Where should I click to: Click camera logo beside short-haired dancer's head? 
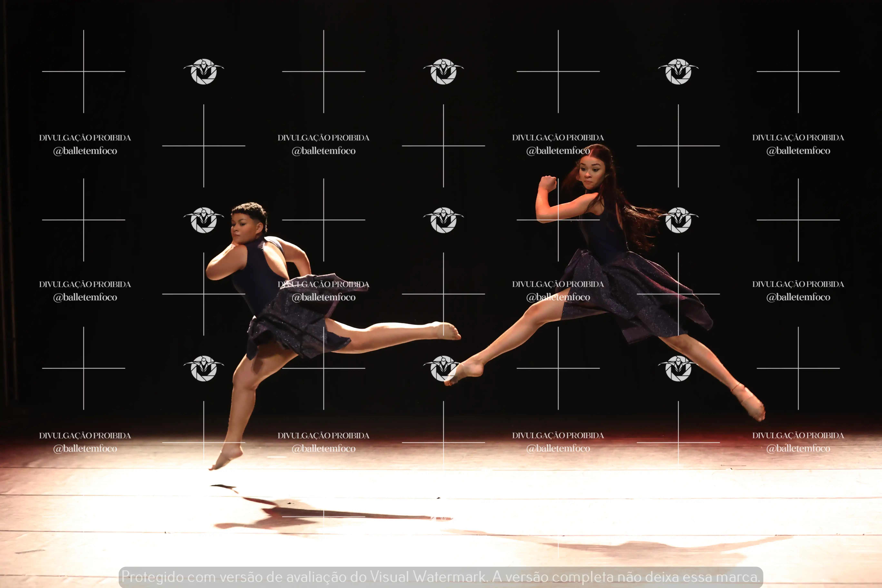[204, 220]
